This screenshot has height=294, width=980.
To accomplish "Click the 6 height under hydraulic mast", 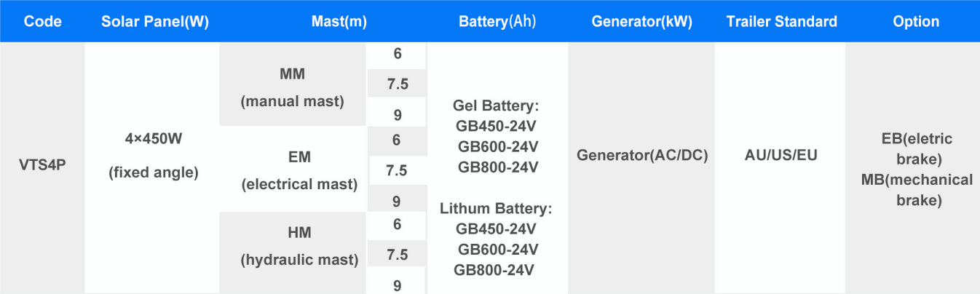I will 397,224.
